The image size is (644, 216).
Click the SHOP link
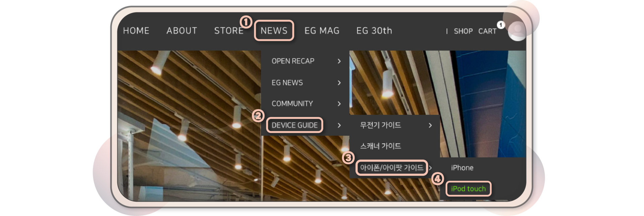pos(463,31)
